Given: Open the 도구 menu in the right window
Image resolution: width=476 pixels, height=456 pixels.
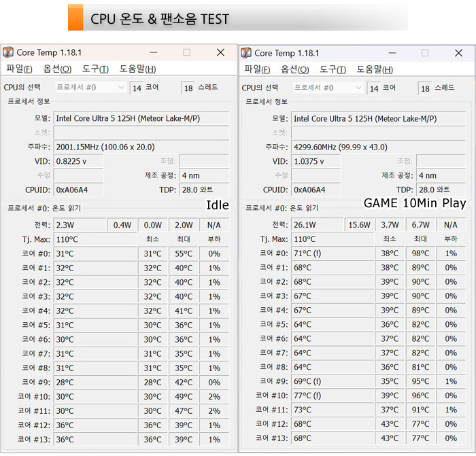Looking at the screenshot, I should coord(333,69).
